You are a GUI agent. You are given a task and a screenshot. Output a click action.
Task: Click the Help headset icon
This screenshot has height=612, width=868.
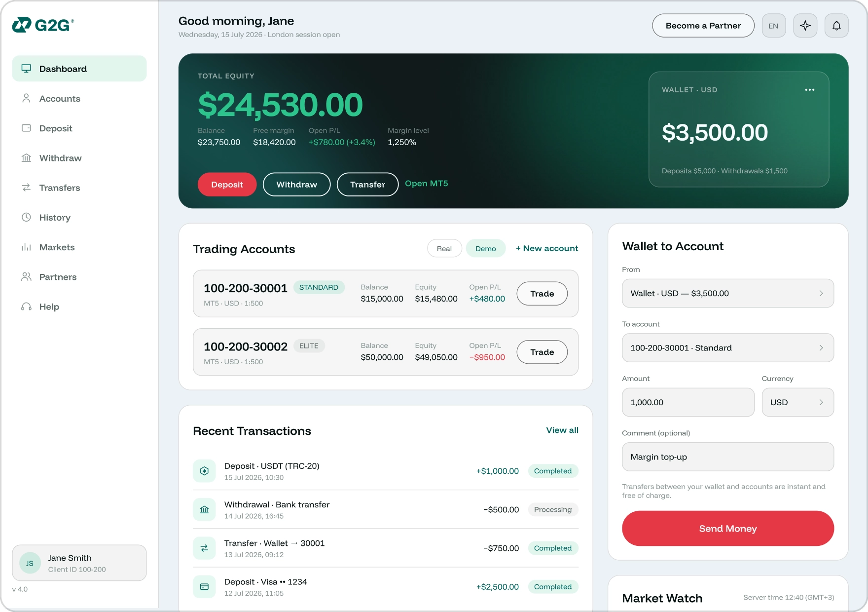coord(27,306)
